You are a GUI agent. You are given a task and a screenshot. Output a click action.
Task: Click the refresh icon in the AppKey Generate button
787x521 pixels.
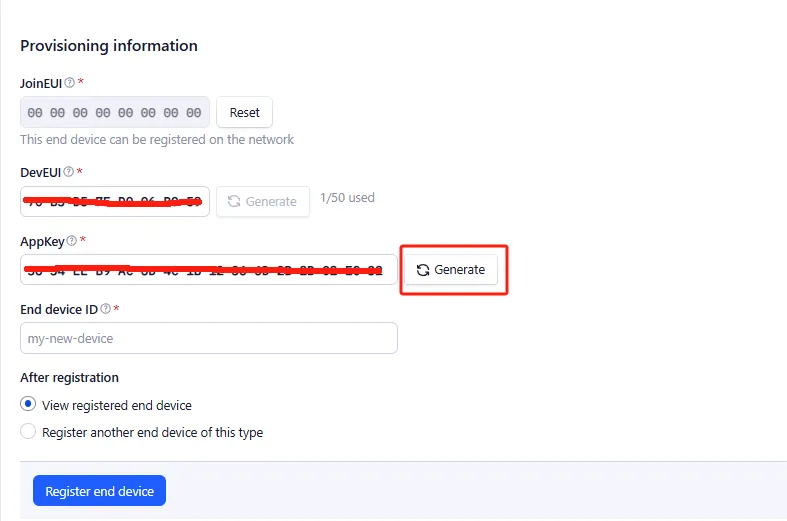click(x=423, y=270)
